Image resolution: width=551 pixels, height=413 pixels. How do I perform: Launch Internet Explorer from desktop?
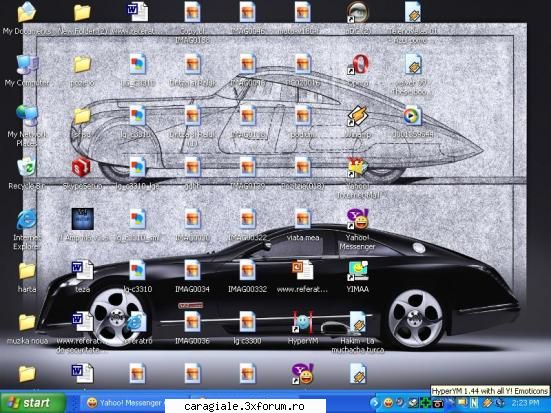[27, 219]
